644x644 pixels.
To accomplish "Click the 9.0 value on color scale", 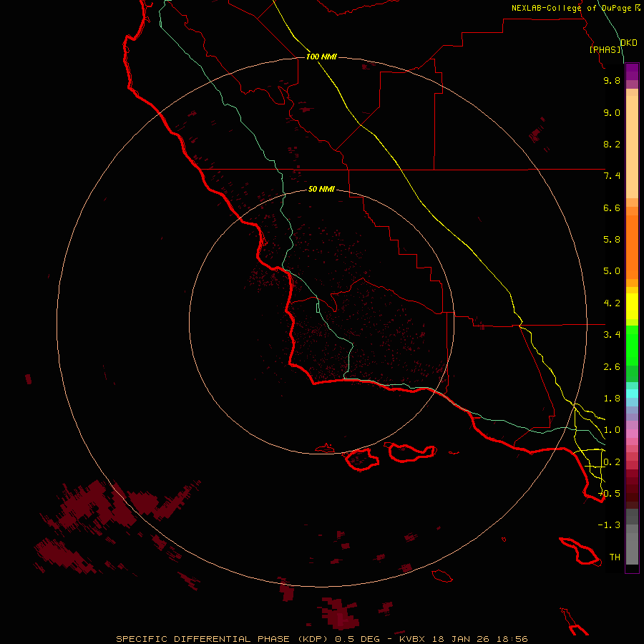I will coord(612,112).
